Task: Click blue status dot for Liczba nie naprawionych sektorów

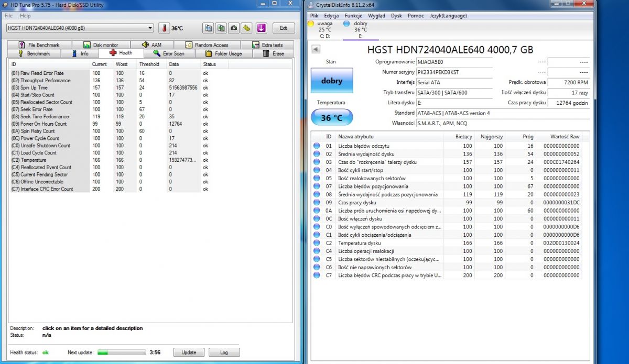Action: click(317, 267)
